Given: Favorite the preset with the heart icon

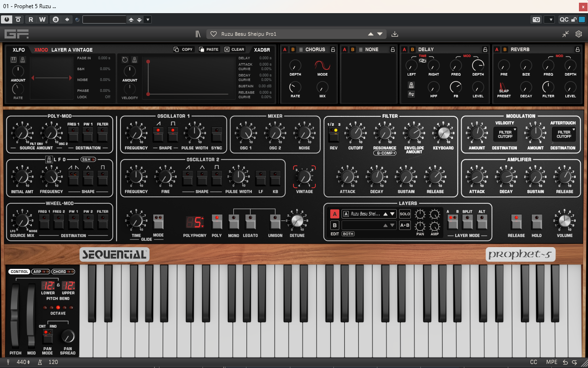Looking at the screenshot, I should 214,34.
